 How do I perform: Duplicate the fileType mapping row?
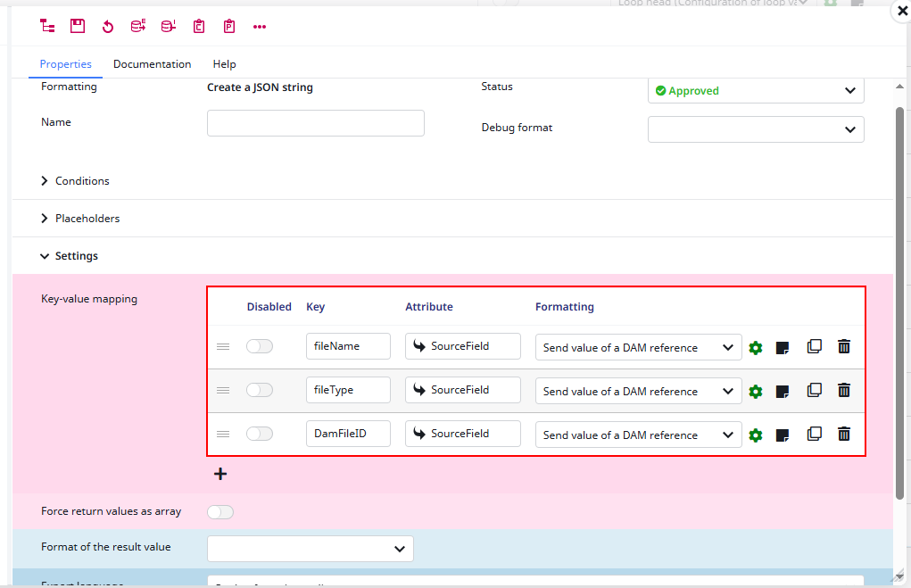pyautogui.click(x=814, y=391)
